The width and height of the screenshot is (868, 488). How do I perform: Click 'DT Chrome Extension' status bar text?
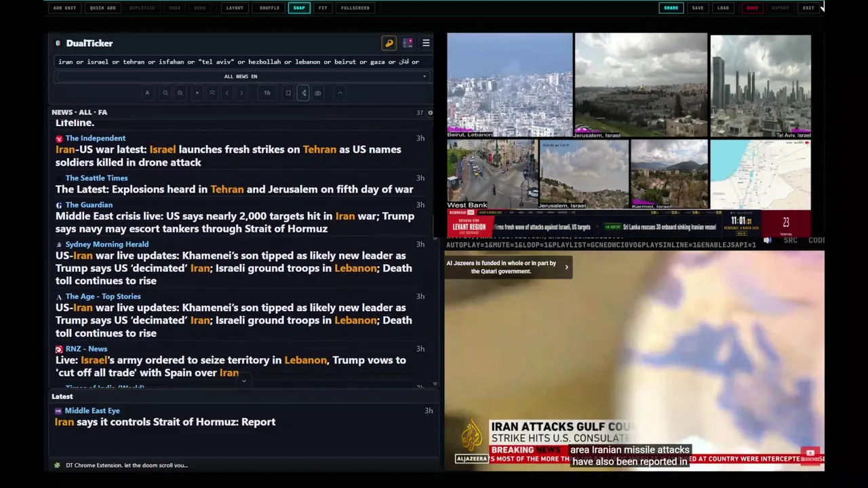click(127, 465)
